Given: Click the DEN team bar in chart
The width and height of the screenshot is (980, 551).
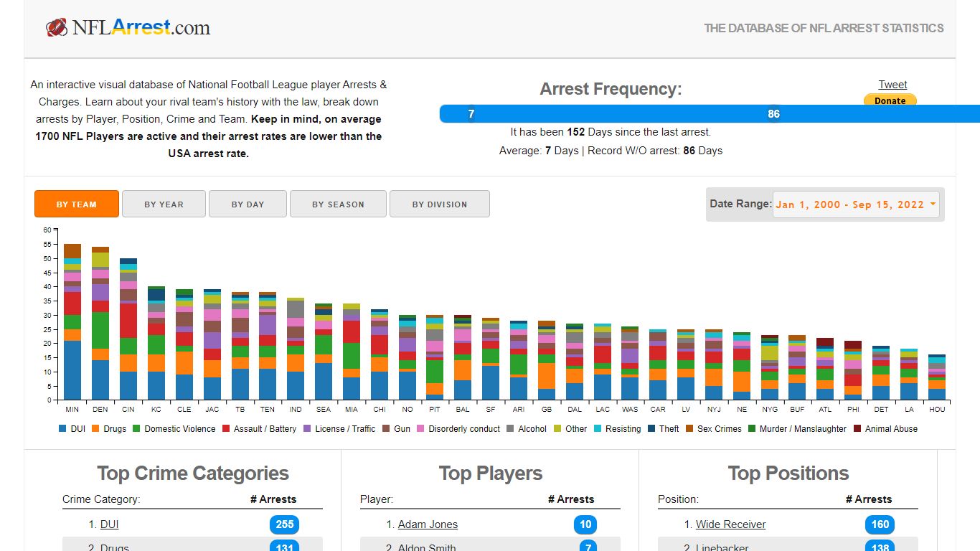Looking at the screenshot, I should (100, 324).
